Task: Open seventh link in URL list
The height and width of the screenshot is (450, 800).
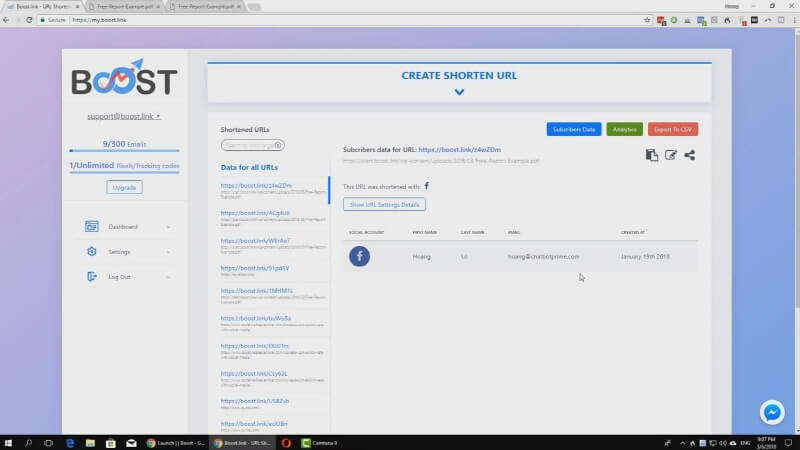Action: (x=254, y=345)
